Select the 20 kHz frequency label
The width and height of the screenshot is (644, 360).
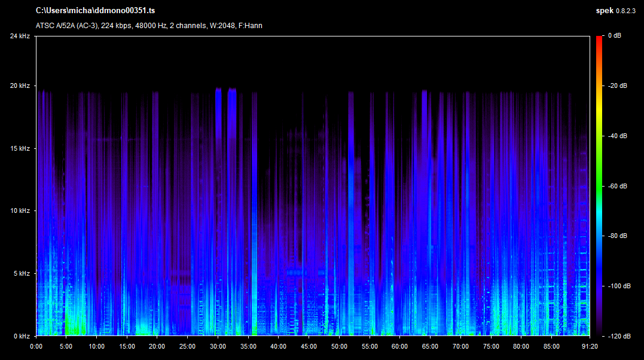[22, 86]
